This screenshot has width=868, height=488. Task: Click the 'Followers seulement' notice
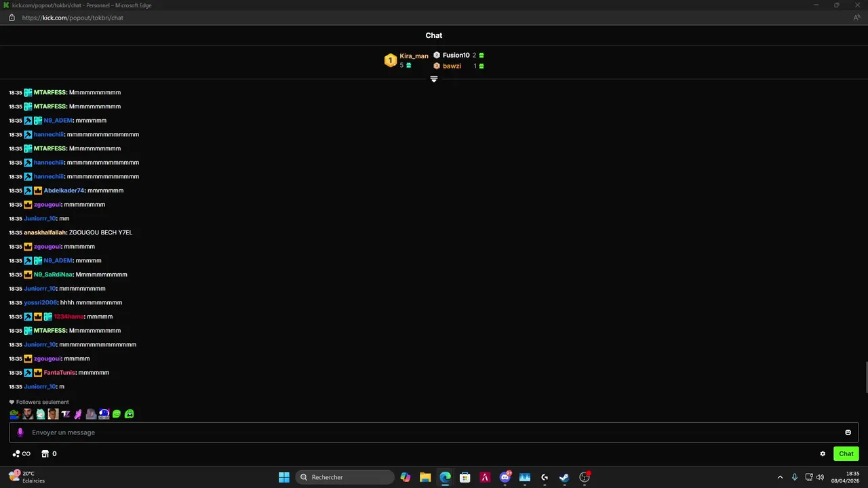click(39, 402)
